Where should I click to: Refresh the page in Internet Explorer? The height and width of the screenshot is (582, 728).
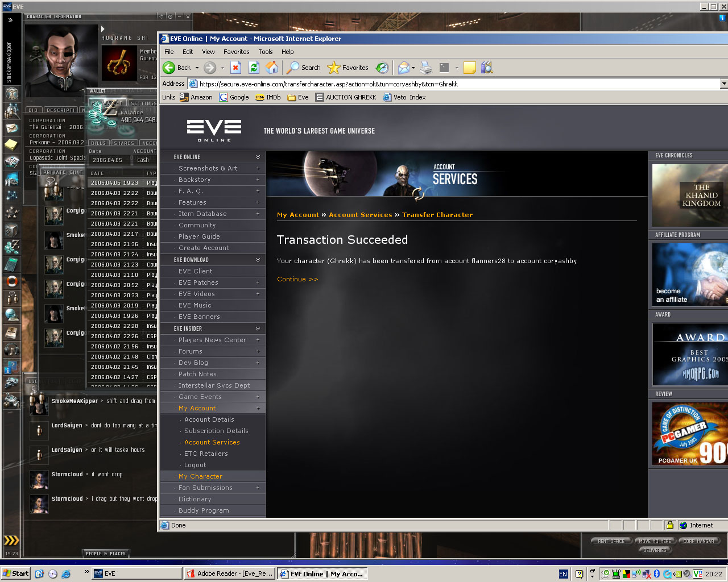[x=254, y=68]
